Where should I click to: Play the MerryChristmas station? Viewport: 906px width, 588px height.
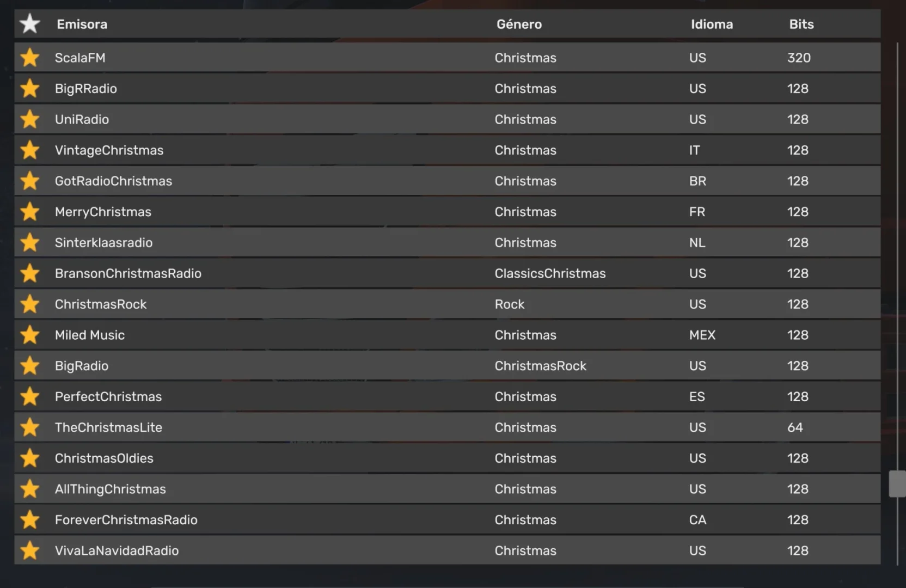[103, 212]
